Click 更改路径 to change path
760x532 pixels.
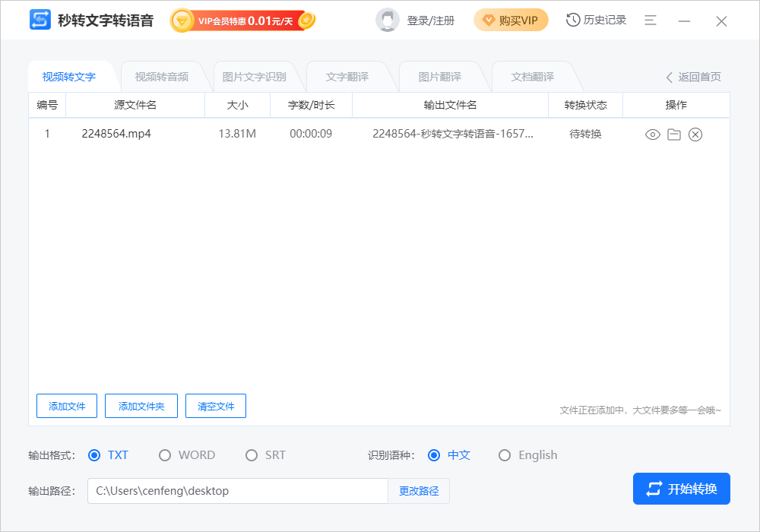419,491
